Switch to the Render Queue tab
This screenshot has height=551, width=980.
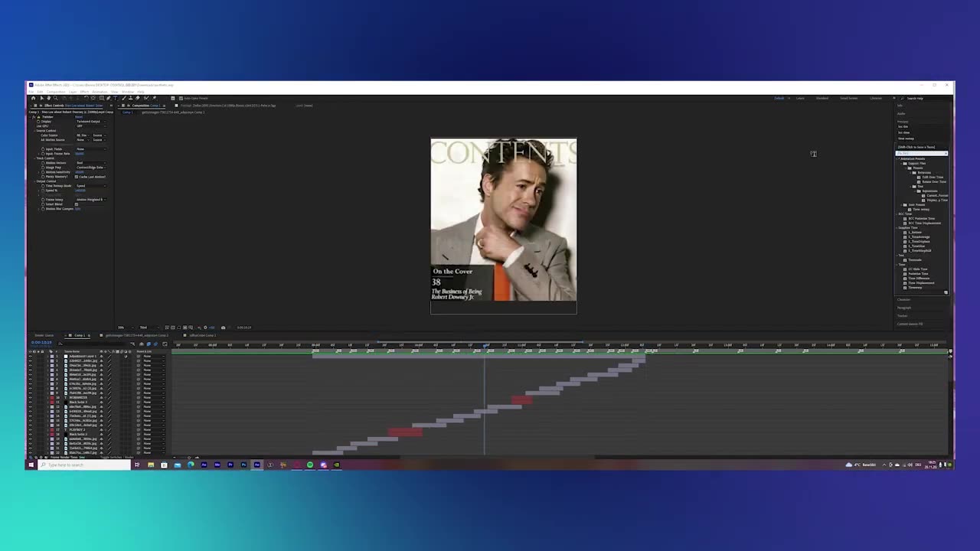(x=44, y=335)
